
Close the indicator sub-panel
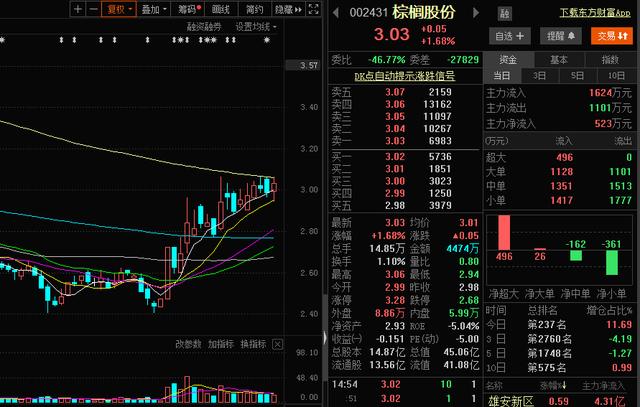tap(278, 345)
